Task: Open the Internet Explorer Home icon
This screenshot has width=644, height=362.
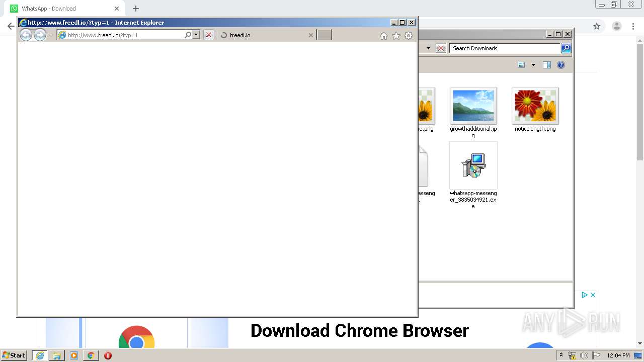Action: (x=384, y=36)
